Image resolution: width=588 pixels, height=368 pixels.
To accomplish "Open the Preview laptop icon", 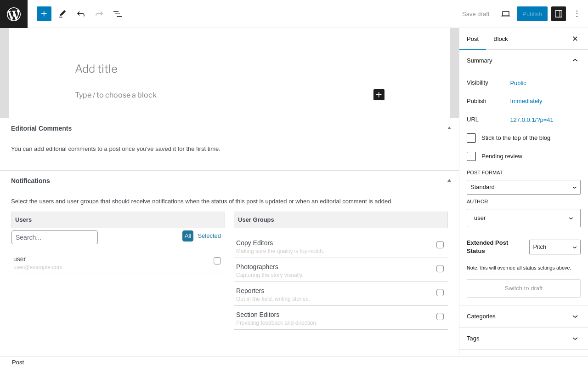I will pyautogui.click(x=506, y=14).
